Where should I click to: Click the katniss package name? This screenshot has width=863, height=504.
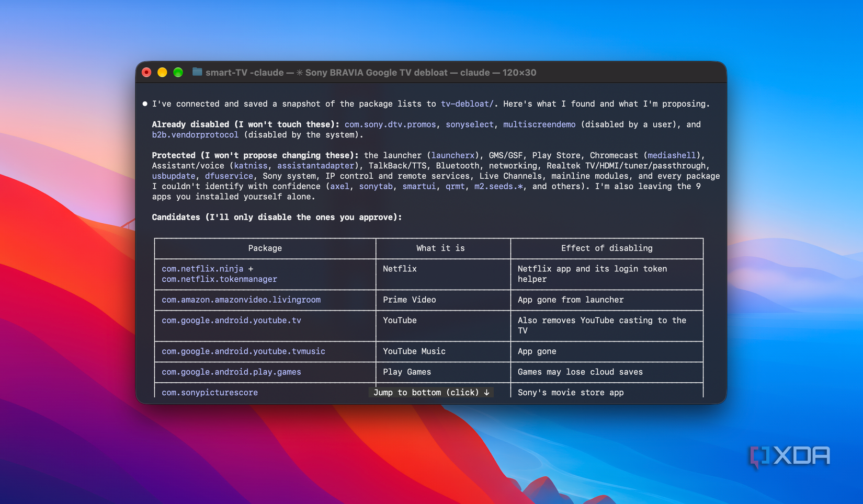coord(251,166)
